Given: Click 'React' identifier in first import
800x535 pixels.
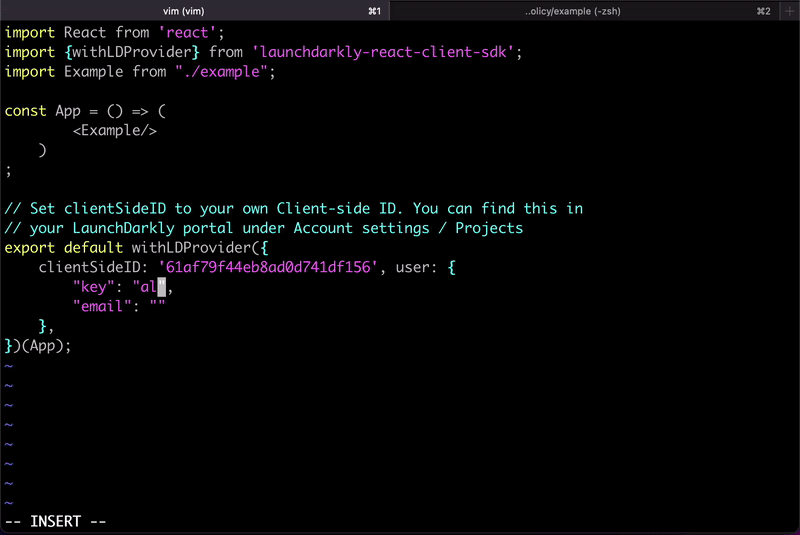Looking at the screenshot, I should pyautogui.click(x=85, y=33).
